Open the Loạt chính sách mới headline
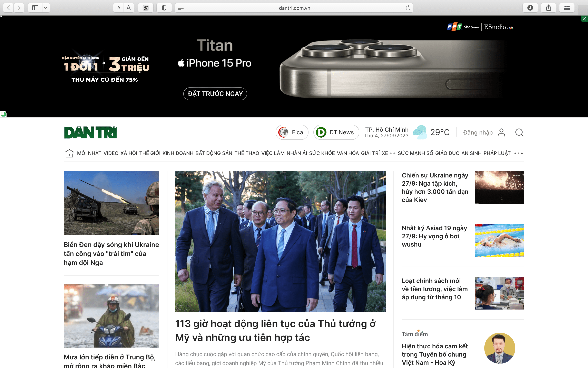The width and height of the screenshot is (588, 368). [435, 289]
